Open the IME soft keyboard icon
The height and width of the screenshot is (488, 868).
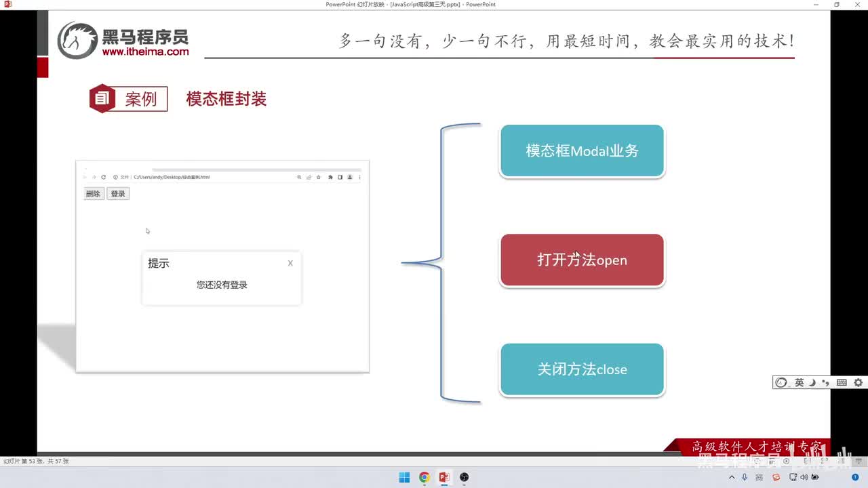tap(842, 383)
